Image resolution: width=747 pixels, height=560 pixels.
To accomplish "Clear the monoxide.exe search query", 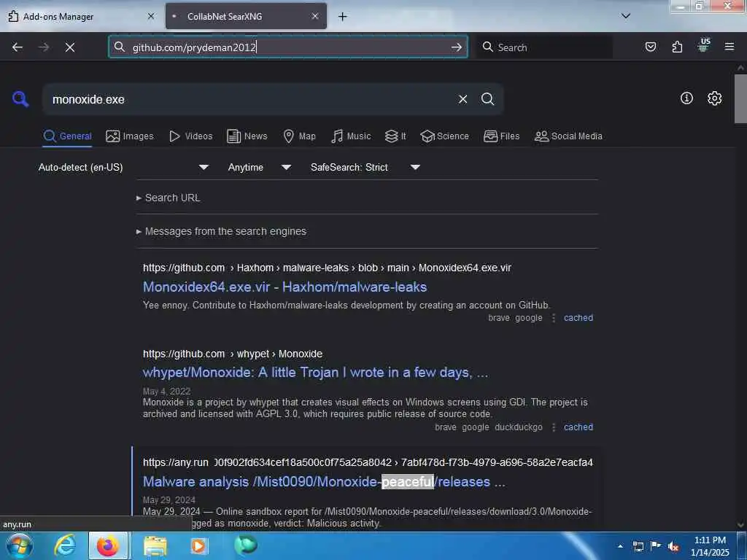I will point(462,99).
